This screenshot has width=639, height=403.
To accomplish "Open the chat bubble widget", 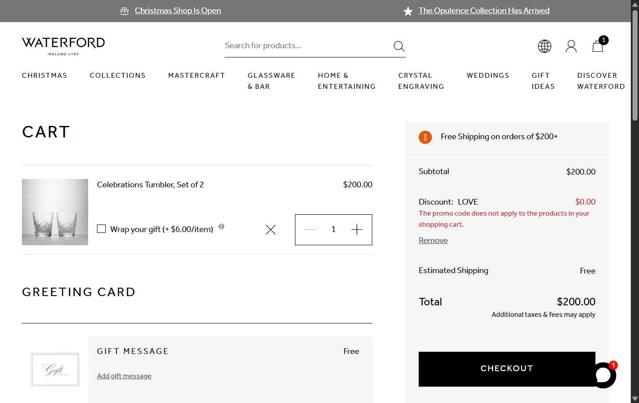I will [x=602, y=375].
